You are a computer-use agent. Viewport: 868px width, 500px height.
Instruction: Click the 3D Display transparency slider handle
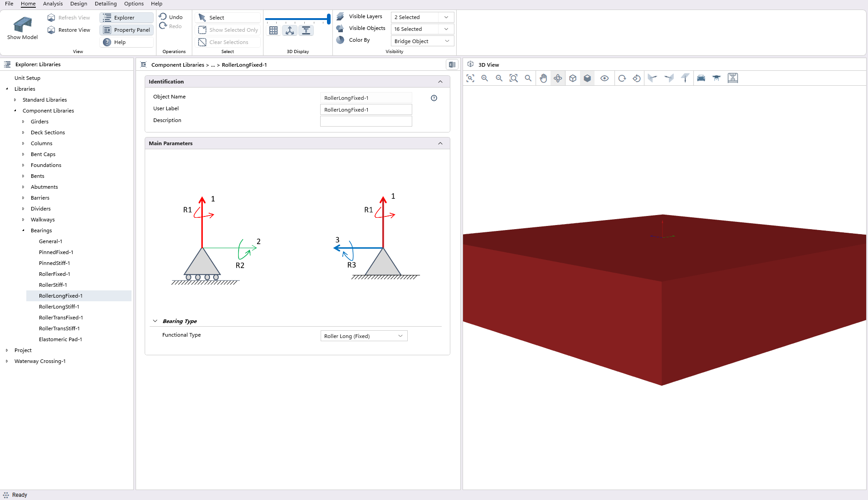(329, 19)
